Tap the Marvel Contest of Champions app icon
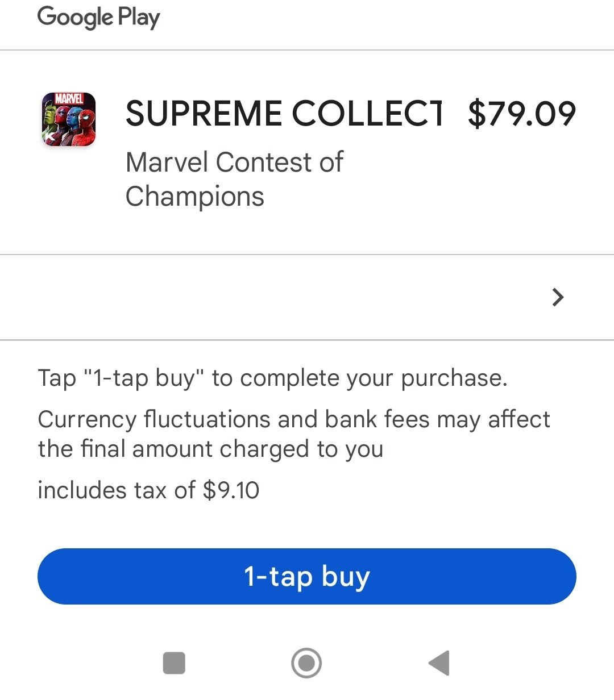This screenshot has height=700, width=614. coord(69,119)
